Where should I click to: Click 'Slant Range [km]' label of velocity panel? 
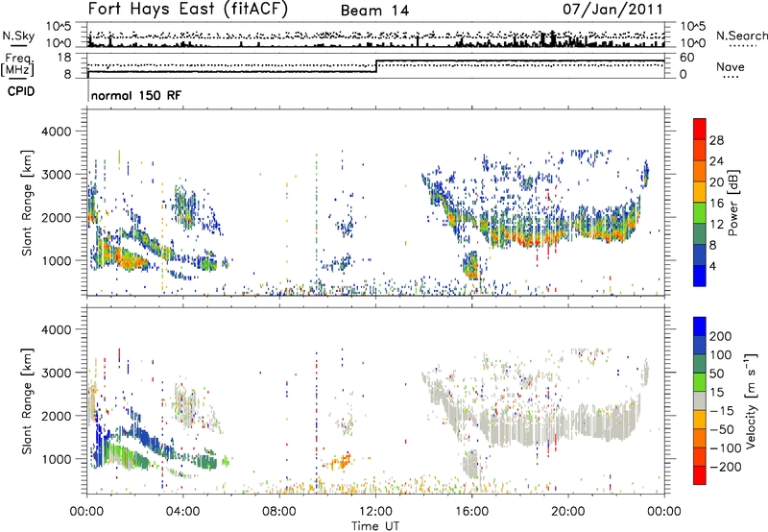pos(27,401)
